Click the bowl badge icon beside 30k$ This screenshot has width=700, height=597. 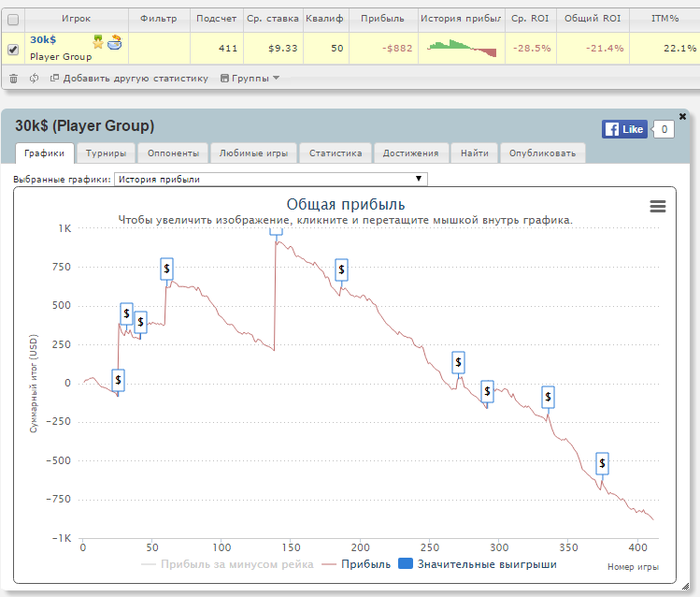coord(115,42)
